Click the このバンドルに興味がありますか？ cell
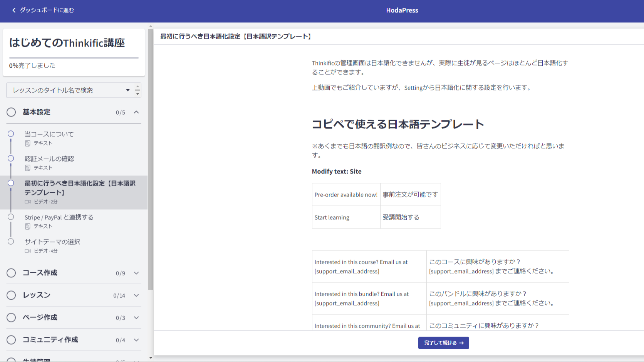This screenshot has height=362, width=644. coord(498,299)
